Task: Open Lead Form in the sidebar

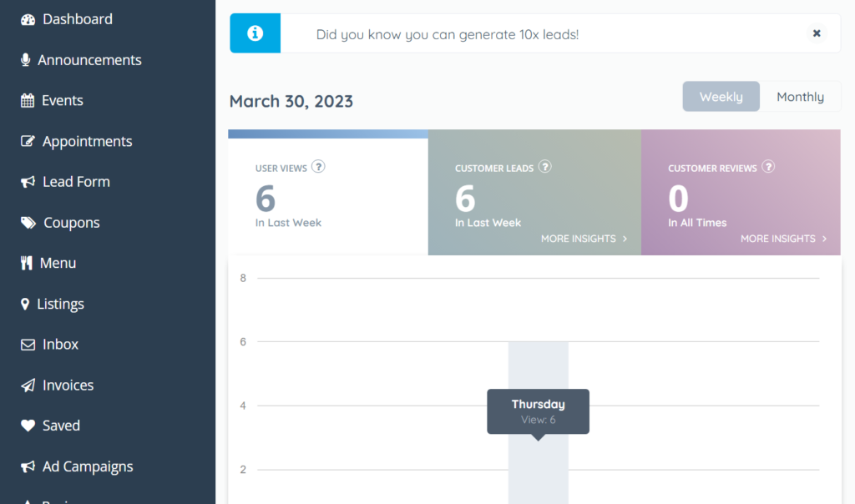Action: [x=76, y=182]
